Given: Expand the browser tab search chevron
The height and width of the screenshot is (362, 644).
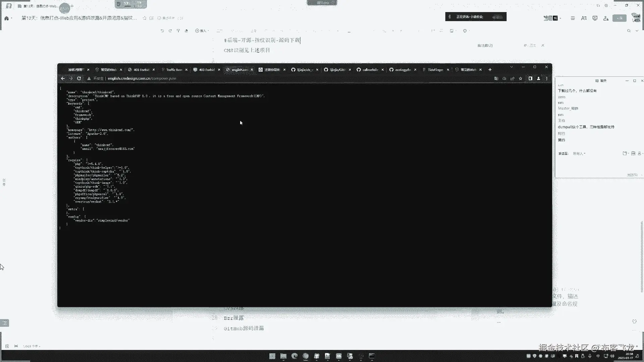Looking at the screenshot, I should 512,67.
